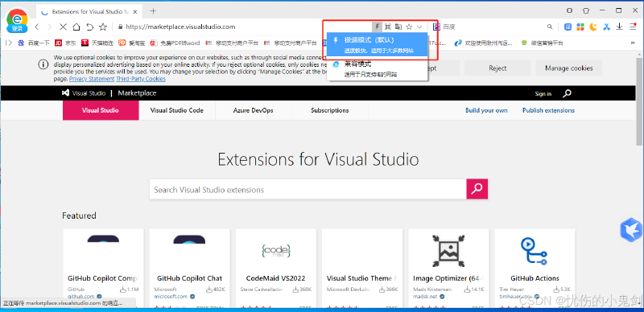Switch to the Azure DevOps tab
The height and width of the screenshot is (312, 644).
click(x=254, y=110)
